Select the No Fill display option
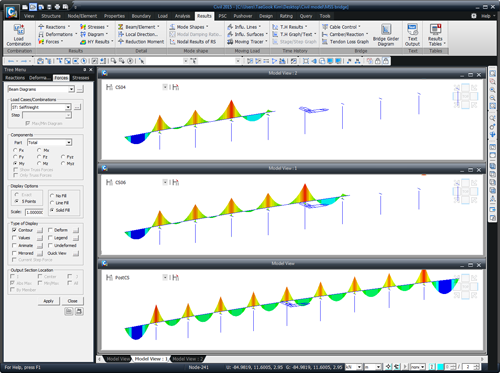500x373 pixels. [52, 196]
